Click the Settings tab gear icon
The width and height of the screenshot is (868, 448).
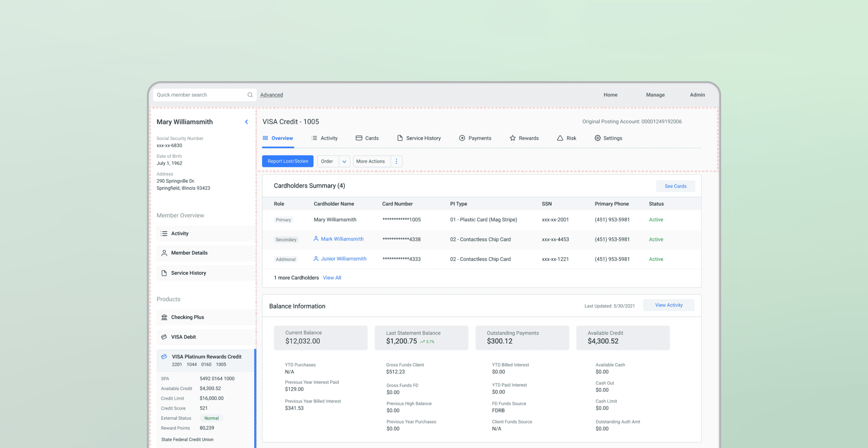click(x=597, y=138)
